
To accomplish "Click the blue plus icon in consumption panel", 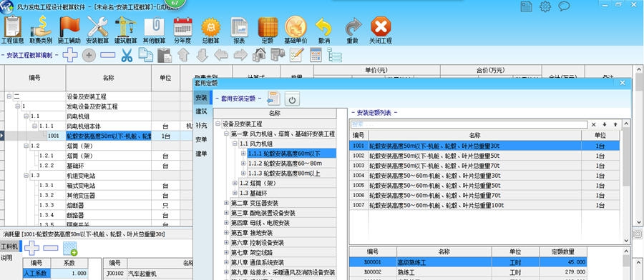I will [x=31, y=247].
